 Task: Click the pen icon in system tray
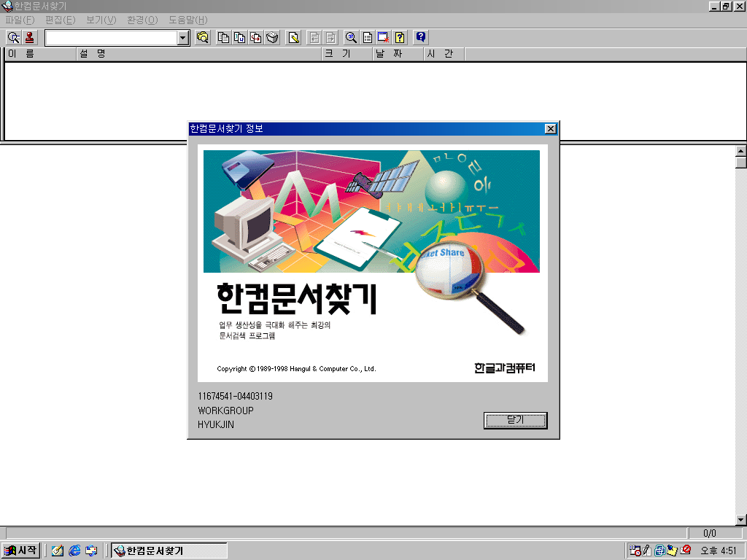tap(646, 551)
